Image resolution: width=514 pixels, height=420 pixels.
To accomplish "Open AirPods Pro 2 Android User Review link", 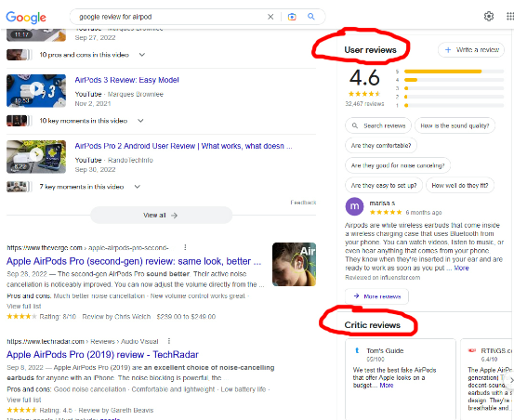I will (x=183, y=146).
